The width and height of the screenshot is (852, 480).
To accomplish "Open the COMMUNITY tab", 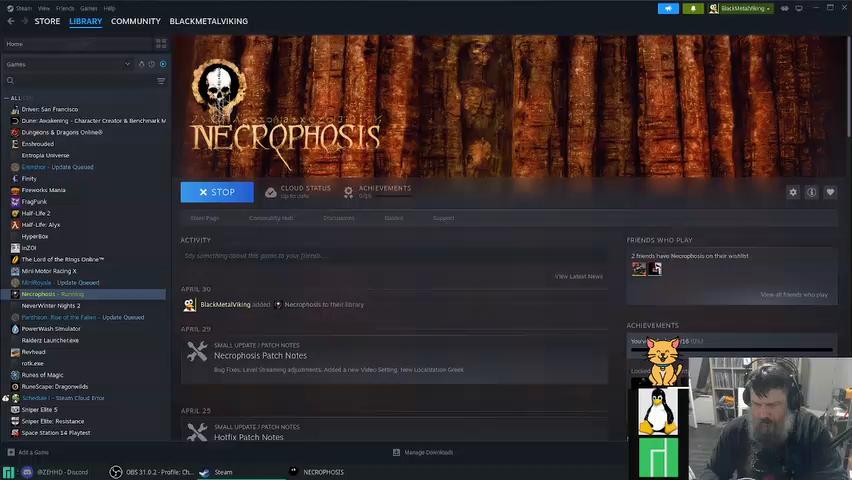I will click(x=136, y=21).
